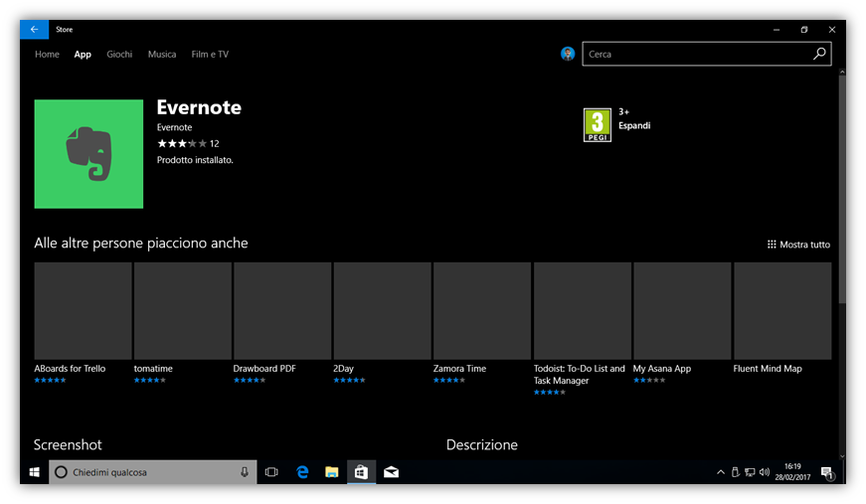Open the Zamora Time app tile
866x504 pixels.
coord(482,311)
